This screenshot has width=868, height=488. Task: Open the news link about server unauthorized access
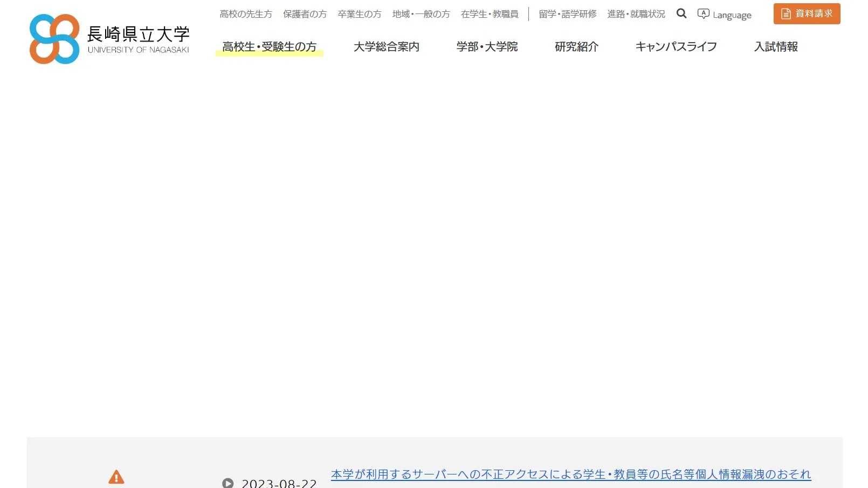(x=571, y=475)
